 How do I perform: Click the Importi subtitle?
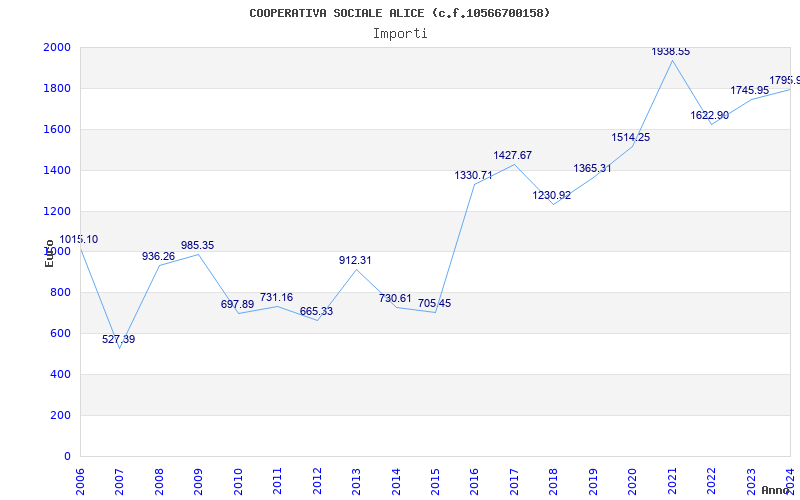click(x=400, y=34)
